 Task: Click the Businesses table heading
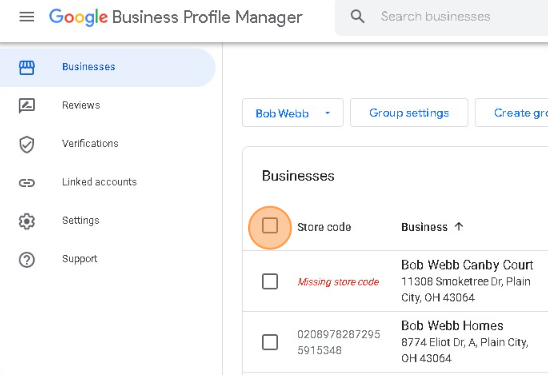pos(298,176)
